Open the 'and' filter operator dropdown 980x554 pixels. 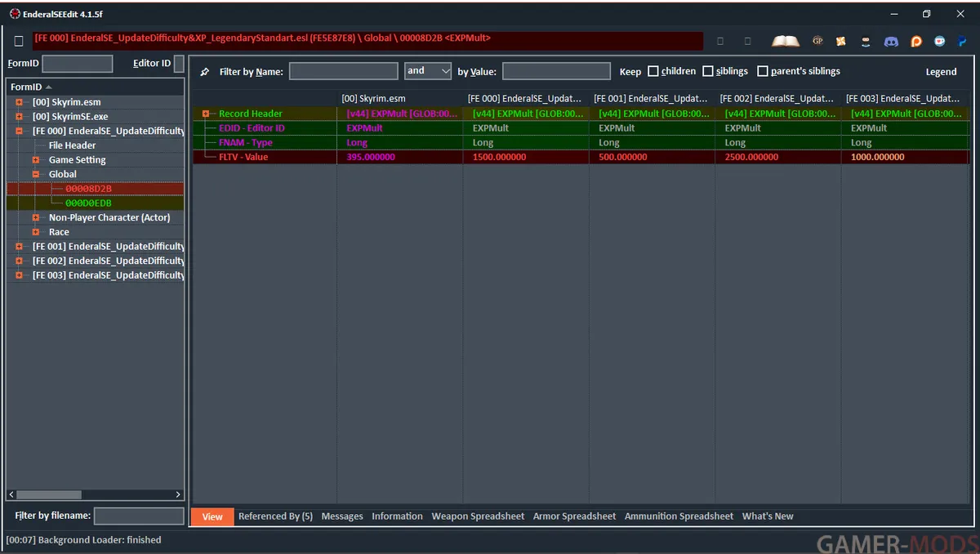point(428,71)
